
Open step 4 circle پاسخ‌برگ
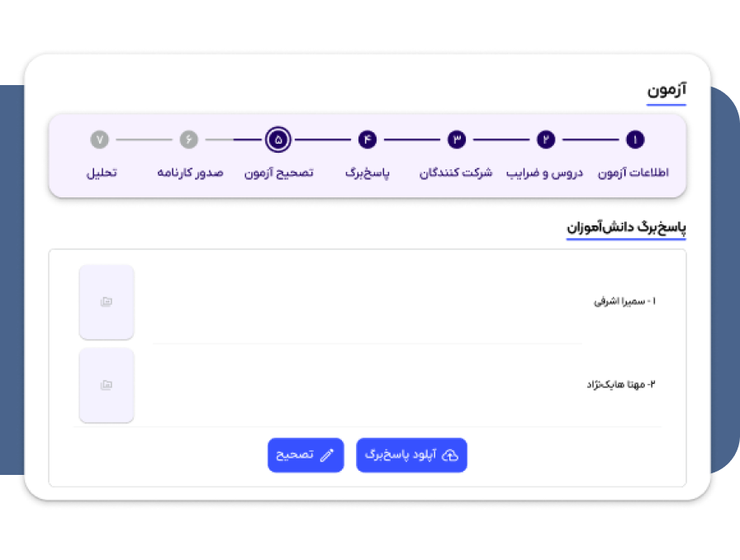click(x=368, y=140)
